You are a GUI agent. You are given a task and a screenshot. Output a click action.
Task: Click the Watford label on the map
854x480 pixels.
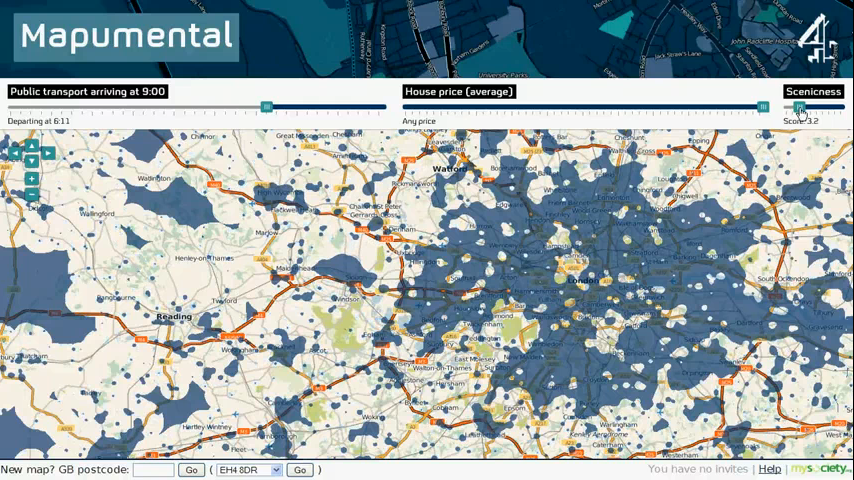click(449, 169)
